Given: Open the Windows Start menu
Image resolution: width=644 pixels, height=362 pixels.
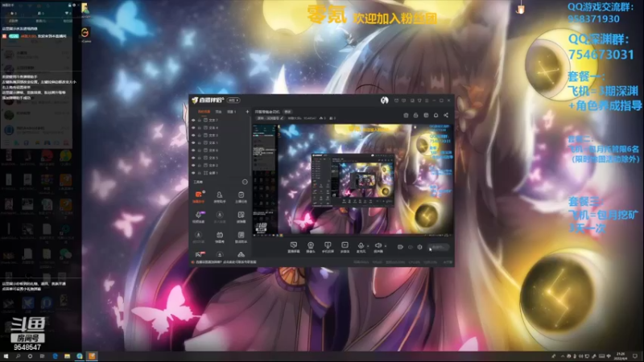Looking at the screenshot, I should [6, 356].
